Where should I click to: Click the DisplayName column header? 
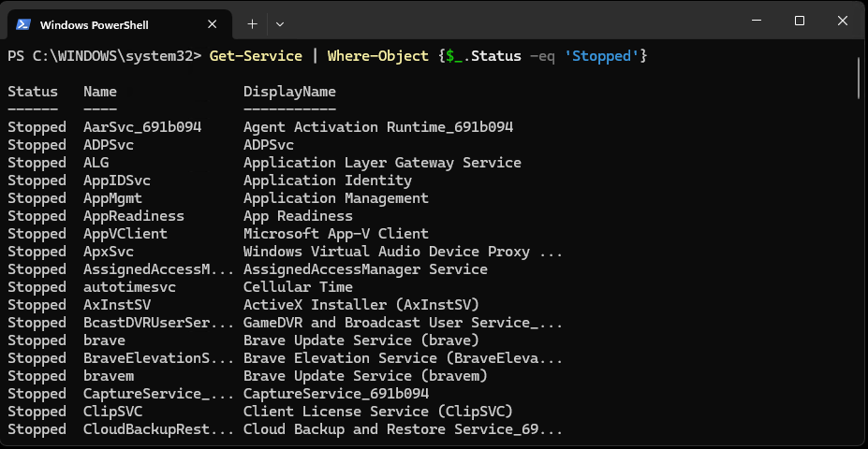click(x=289, y=92)
